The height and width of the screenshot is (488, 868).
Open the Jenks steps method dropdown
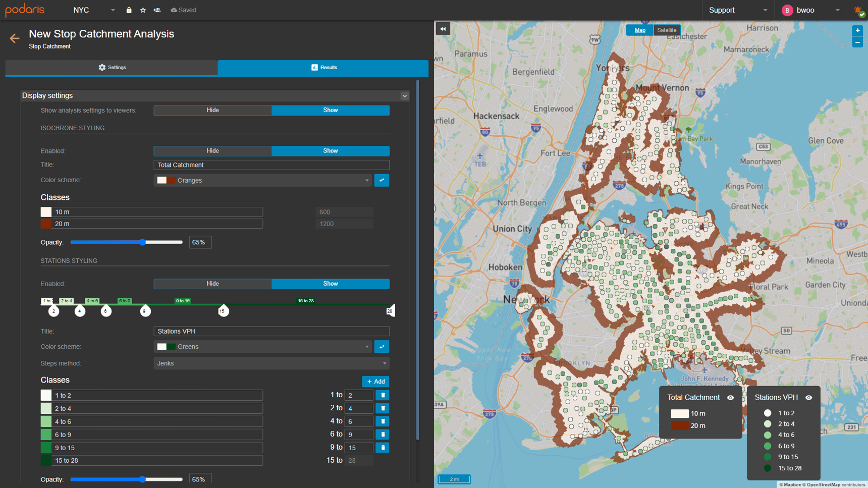pos(271,363)
